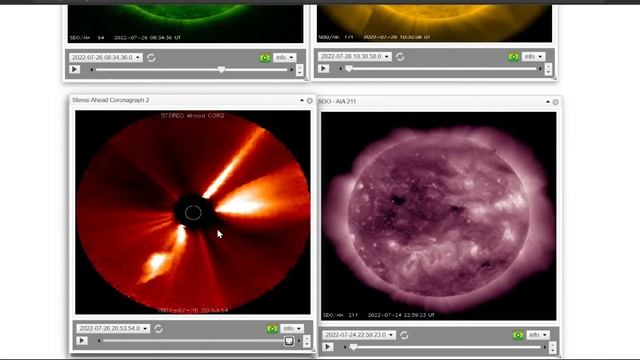Open the 2022-07-26 10:30:58.0 date dropdown

355,56
